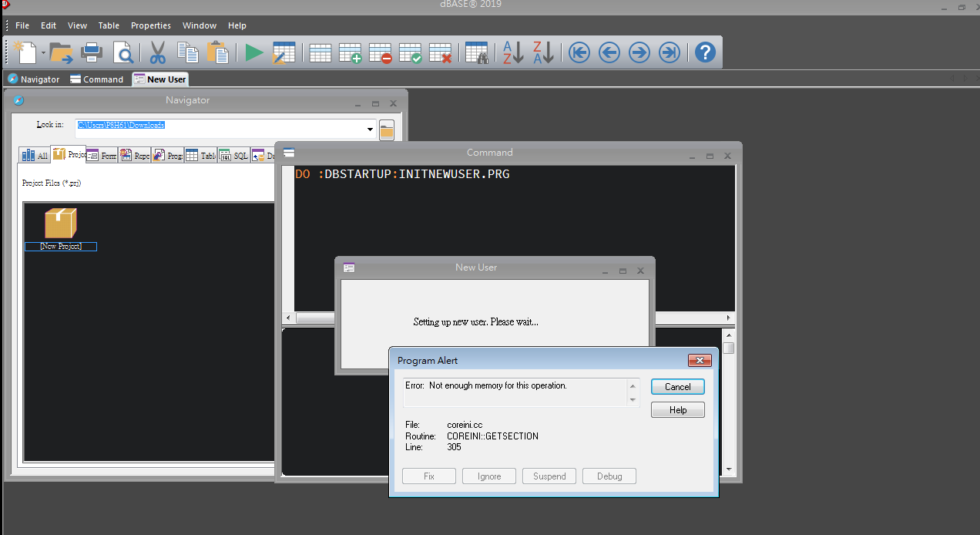
Task: Open the Help menu
Action: point(237,25)
